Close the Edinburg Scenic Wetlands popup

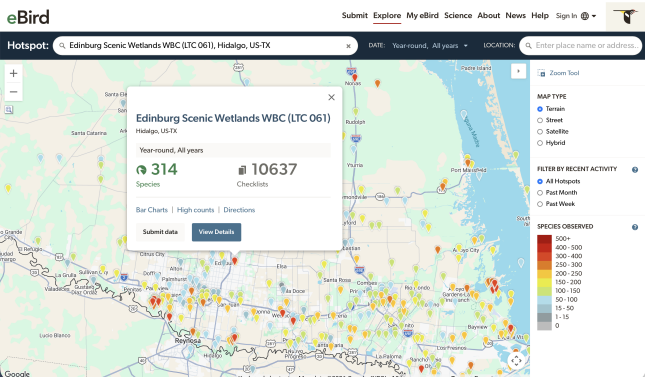pyautogui.click(x=332, y=97)
